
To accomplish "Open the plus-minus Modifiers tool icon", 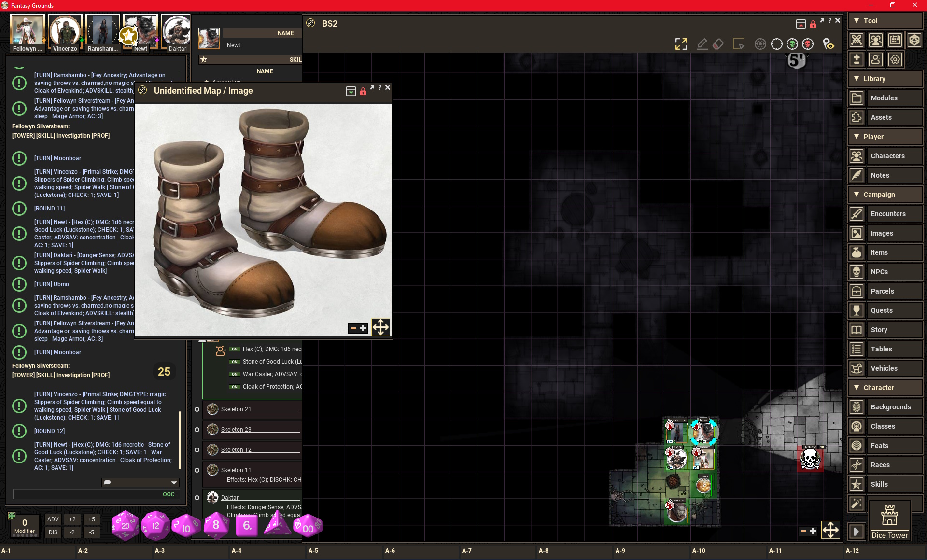I will tap(857, 59).
